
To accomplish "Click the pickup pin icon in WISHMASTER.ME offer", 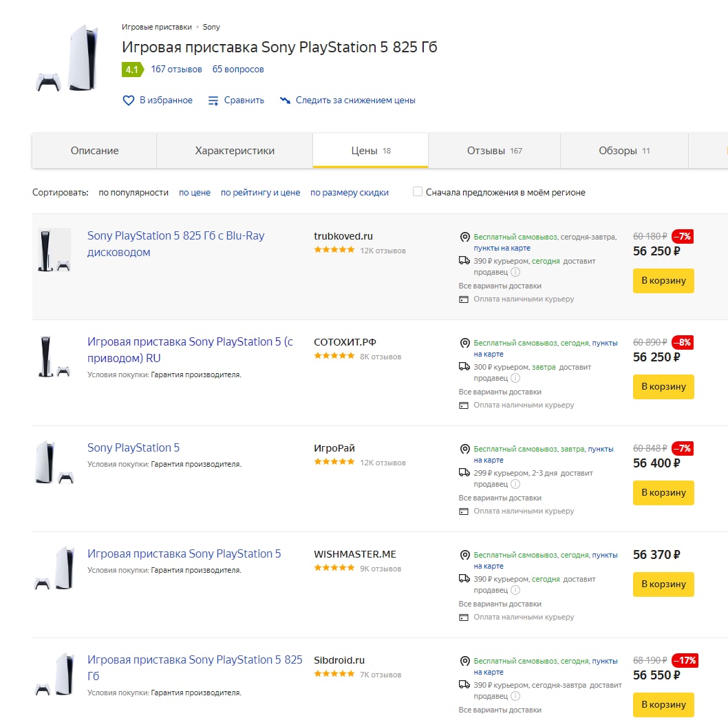I will [x=464, y=555].
